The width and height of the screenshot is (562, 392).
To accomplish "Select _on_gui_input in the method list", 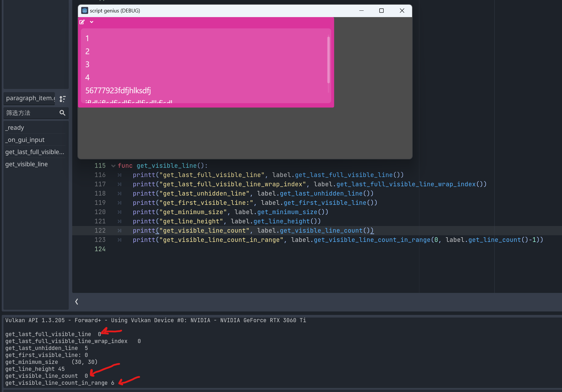I will coord(25,140).
